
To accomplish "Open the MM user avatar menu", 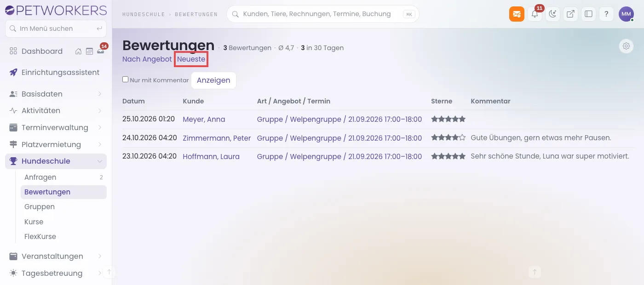I will [x=626, y=14].
